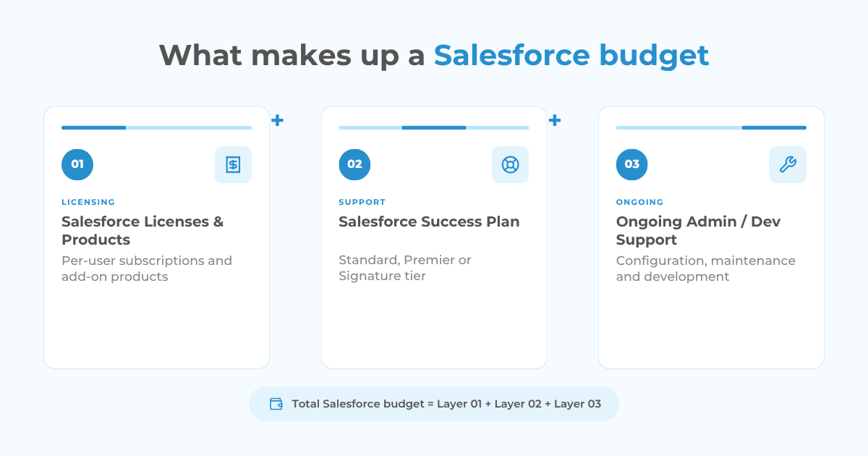Select the Salesforce Licenses & Products heading
The height and width of the screenshot is (456, 868).
tap(142, 230)
